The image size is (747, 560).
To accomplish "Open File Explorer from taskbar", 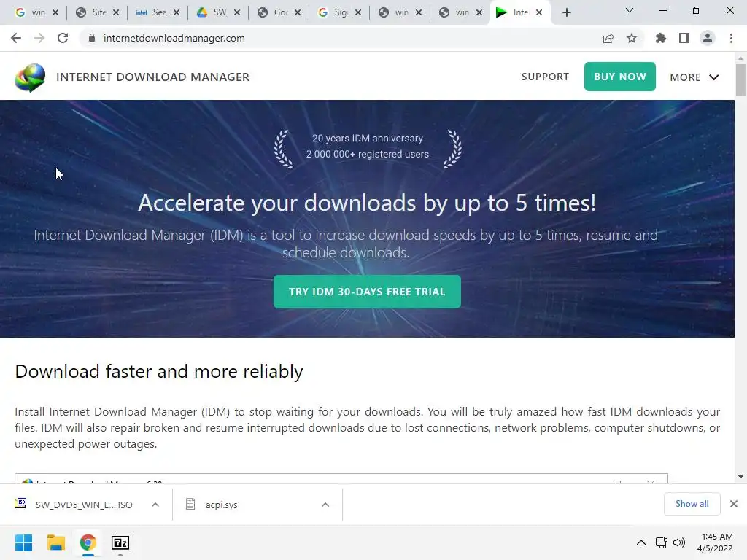I will pyautogui.click(x=55, y=542).
